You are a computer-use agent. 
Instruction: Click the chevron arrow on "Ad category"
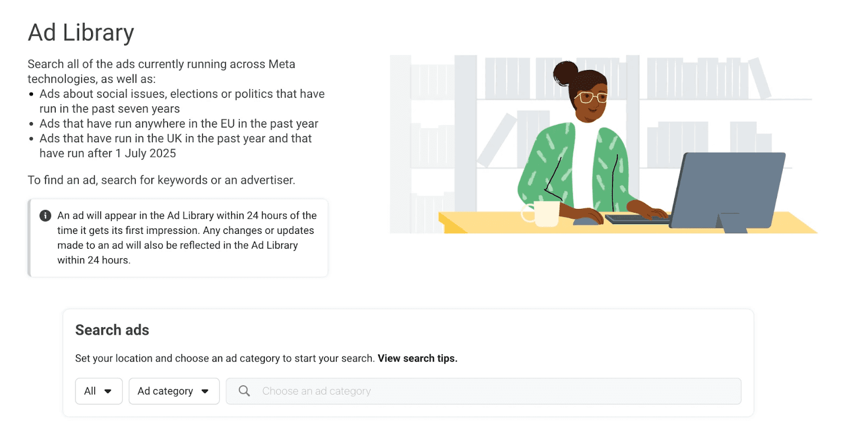click(205, 391)
